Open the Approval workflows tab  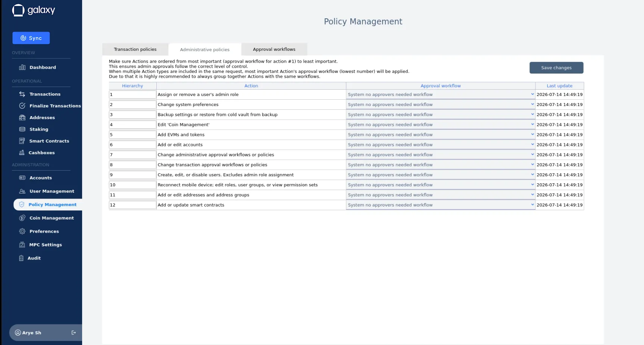point(274,49)
